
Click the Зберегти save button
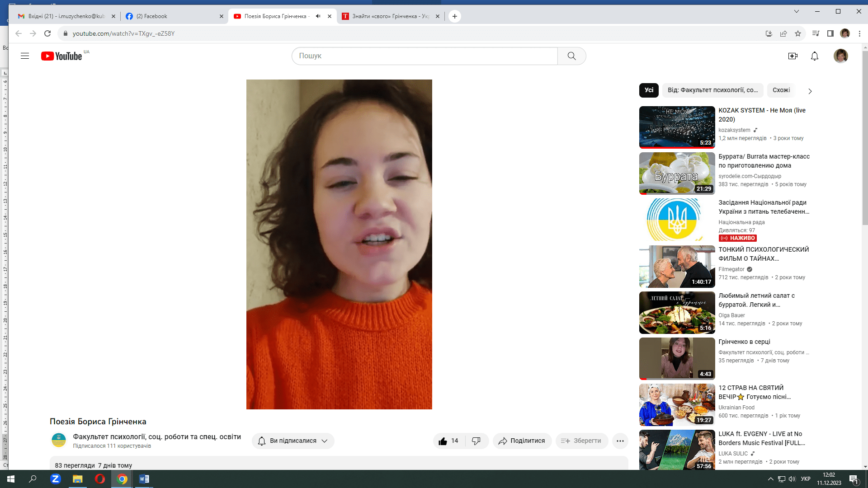(x=581, y=441)
